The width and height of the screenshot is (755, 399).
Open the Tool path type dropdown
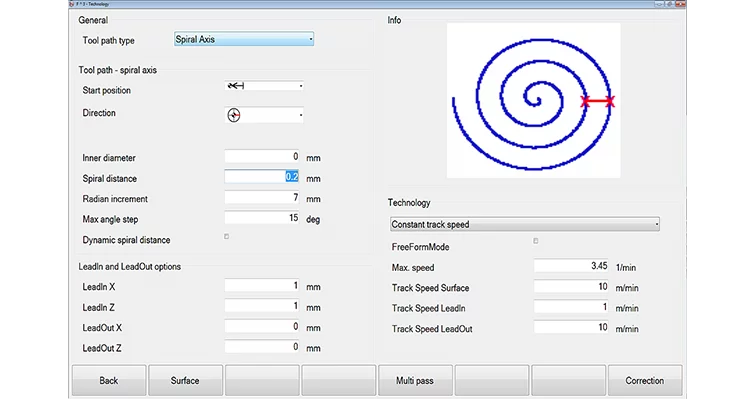click(x=244, y=39)
